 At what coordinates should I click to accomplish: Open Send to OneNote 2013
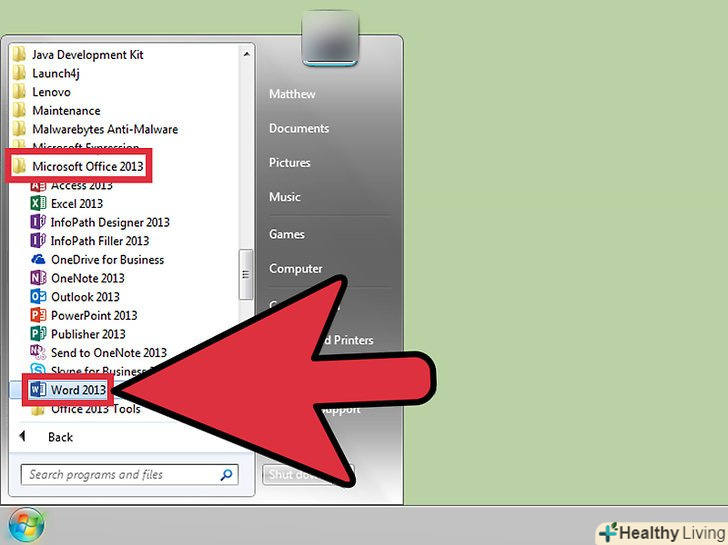pyautogui.click(x=98, y=352)
